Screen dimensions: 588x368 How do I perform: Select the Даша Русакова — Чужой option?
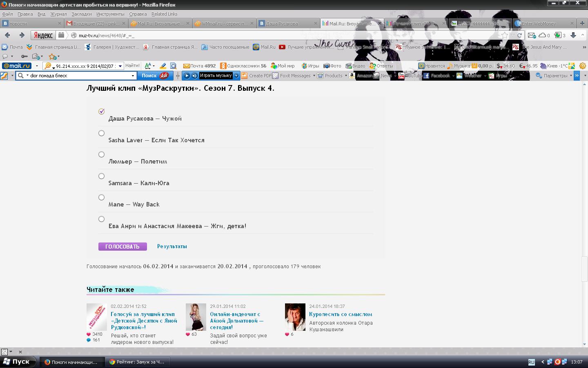(x=102, y=111)
